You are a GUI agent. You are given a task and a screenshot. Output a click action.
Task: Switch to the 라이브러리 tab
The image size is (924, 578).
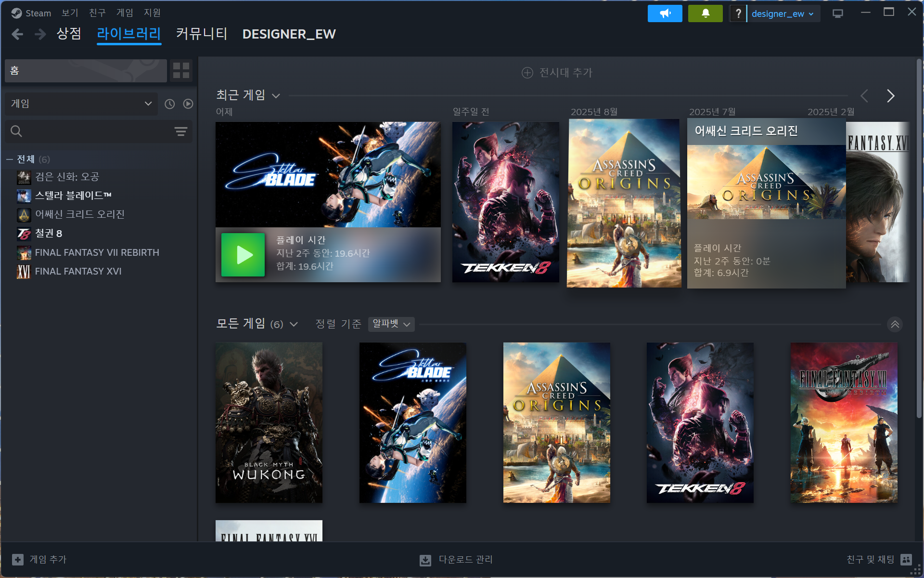tap(129, 34)
